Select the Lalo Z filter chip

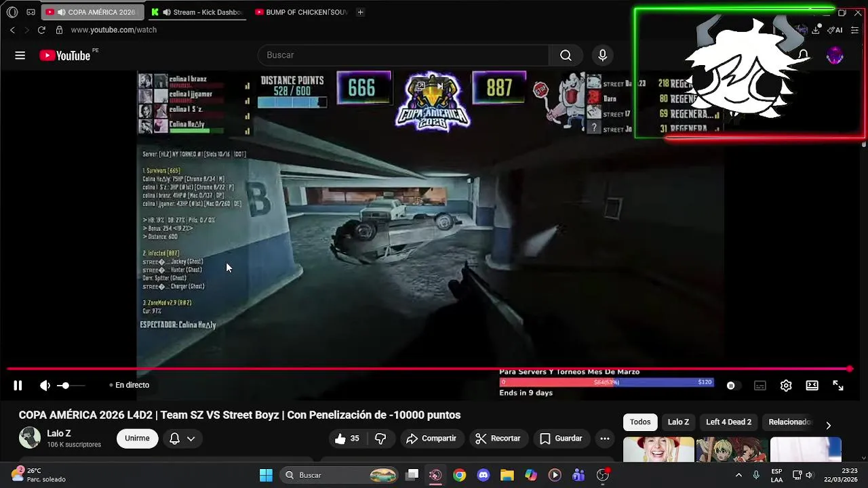[678, 422]
